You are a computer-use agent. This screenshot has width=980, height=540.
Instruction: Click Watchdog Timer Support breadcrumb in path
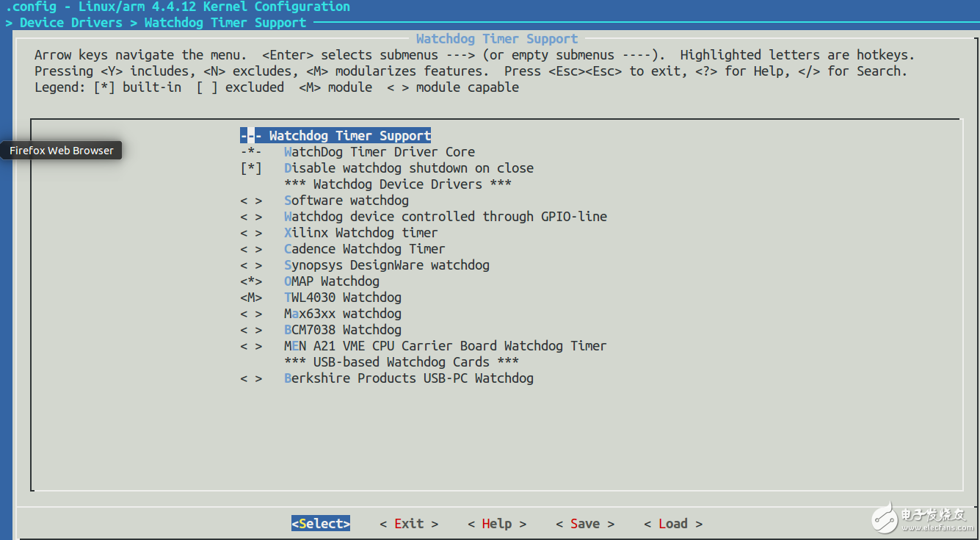pyautogui.click(x=225, y=23)
